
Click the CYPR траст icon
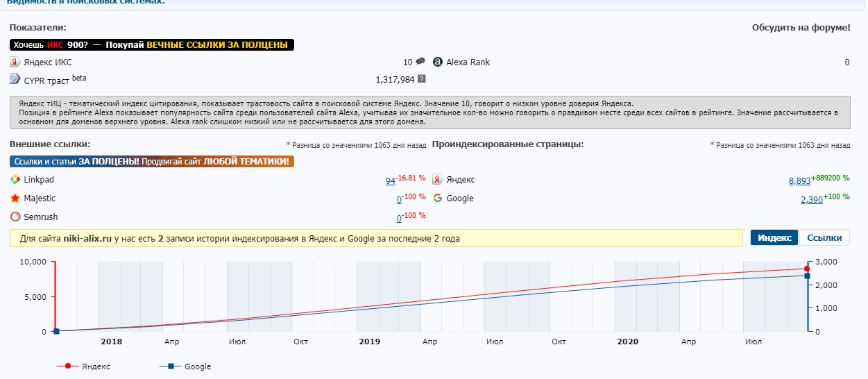(15, 80)
